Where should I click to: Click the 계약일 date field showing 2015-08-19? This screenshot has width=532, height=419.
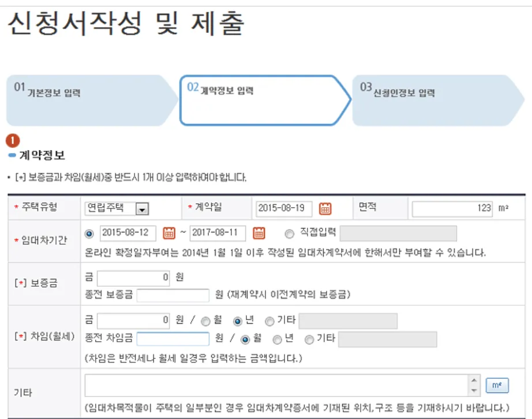click(284, 208)
